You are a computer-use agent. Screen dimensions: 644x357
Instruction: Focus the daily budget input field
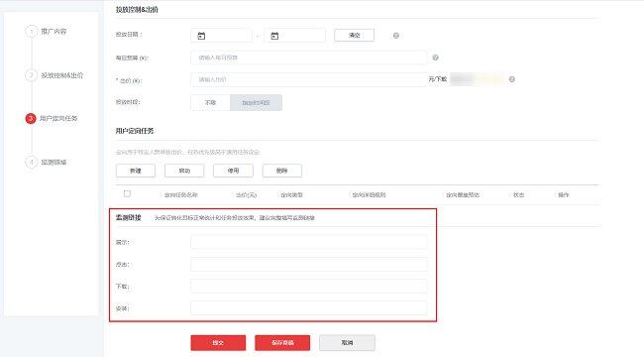pyautogui.click(x=309, y=58)
